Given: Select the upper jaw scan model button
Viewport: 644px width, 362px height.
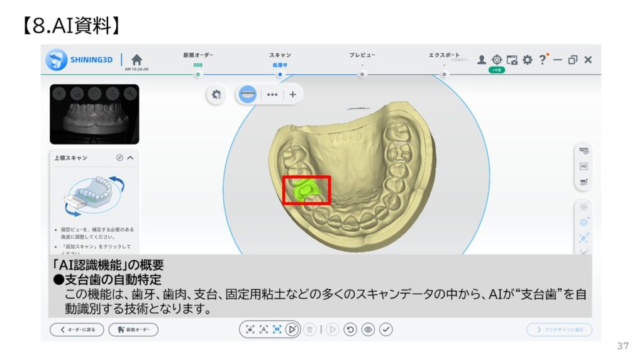Looking at the screenshot, I should click(248, 94).
